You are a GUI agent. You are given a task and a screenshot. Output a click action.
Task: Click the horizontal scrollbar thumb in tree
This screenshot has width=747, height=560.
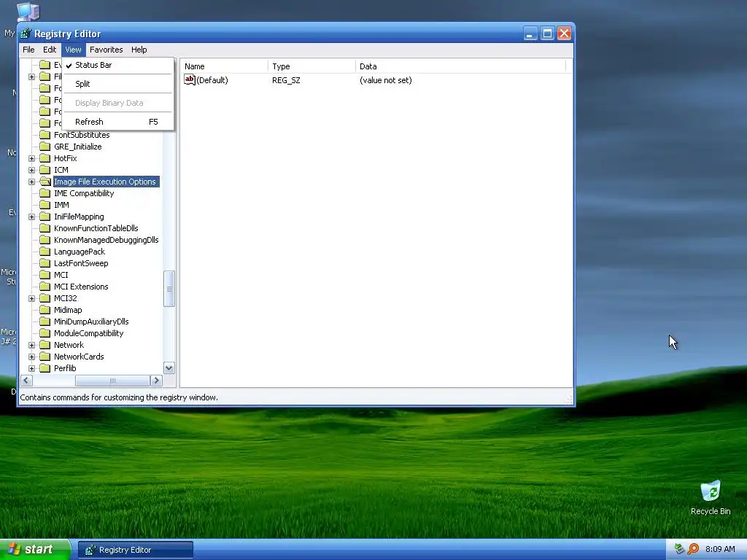coord(112,381)
